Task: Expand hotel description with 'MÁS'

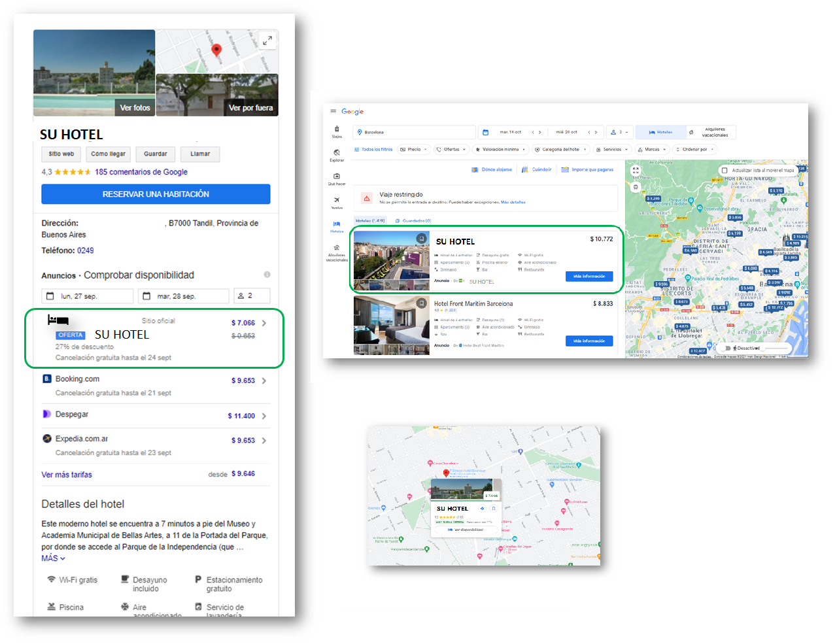Action: click(53, 558)
